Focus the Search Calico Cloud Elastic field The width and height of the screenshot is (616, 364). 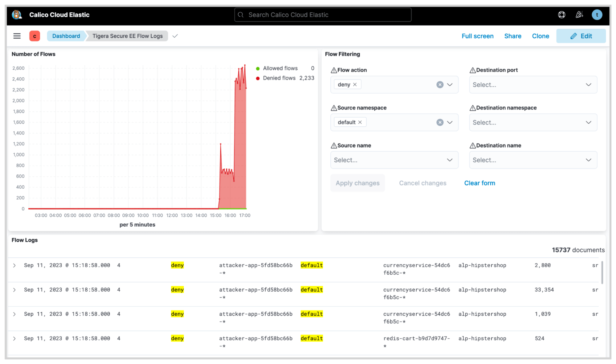323,15
